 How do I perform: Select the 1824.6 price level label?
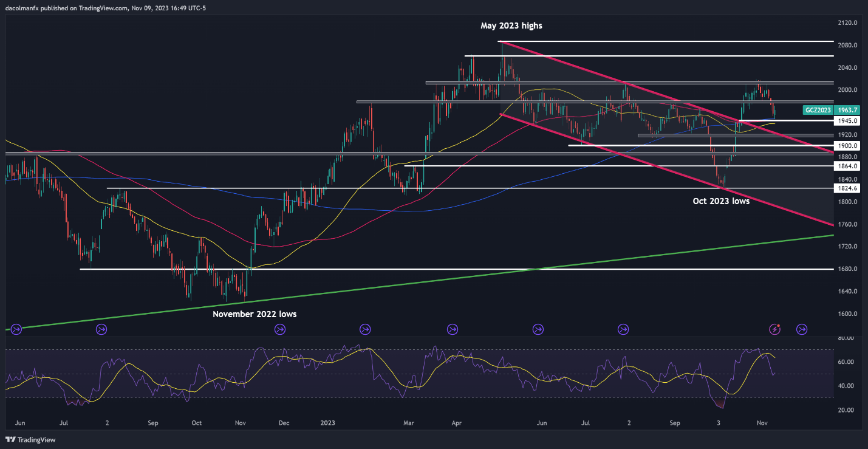point(847,189)
